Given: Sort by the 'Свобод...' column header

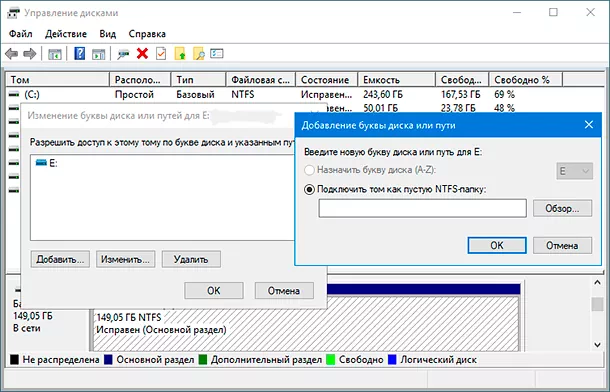Looking at the screenshot, I should (x=462, y=80).
